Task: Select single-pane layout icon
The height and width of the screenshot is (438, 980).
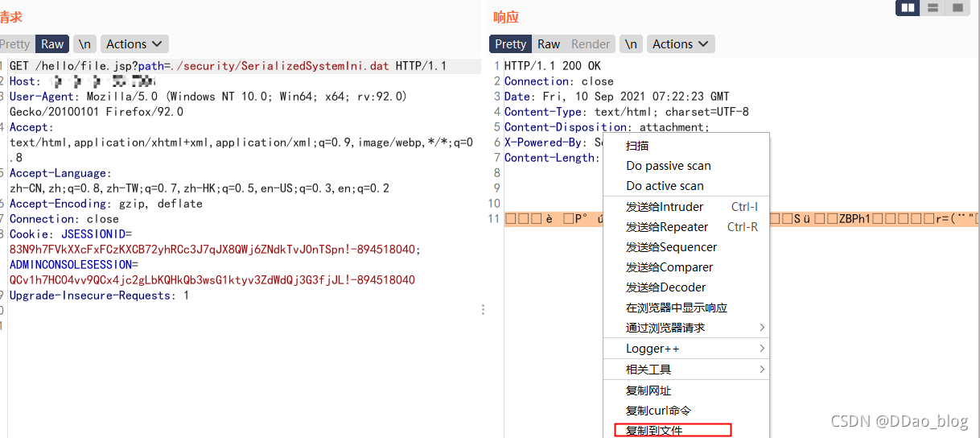Action: pos(956,7)
